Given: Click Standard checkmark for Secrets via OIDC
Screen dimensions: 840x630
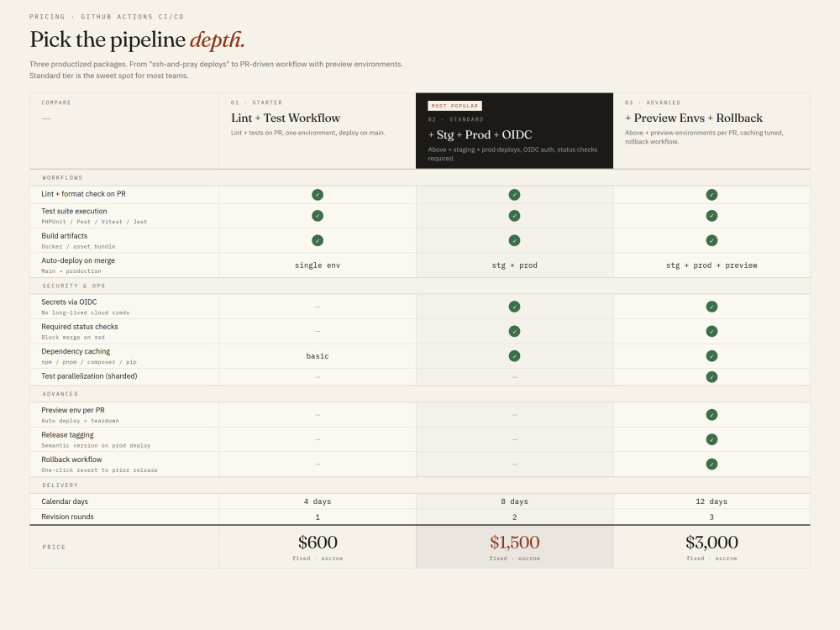Looking at the screenshot, I should [514, 307].
